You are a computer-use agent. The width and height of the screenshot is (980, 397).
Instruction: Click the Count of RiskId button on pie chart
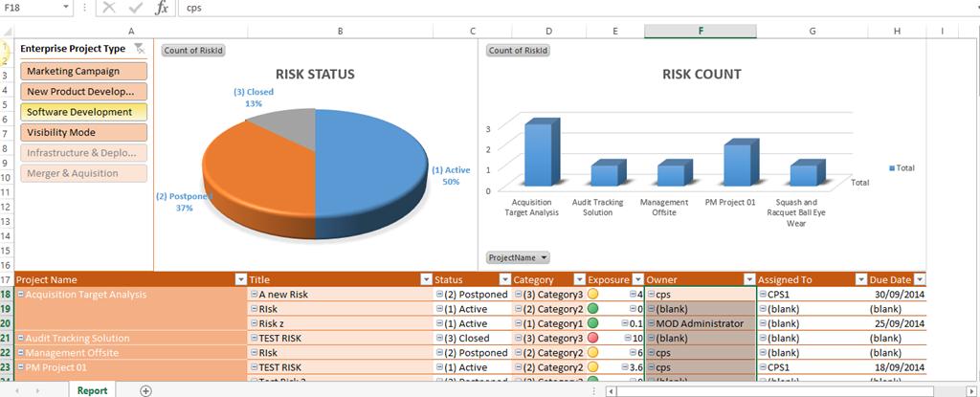pos(192,51)
